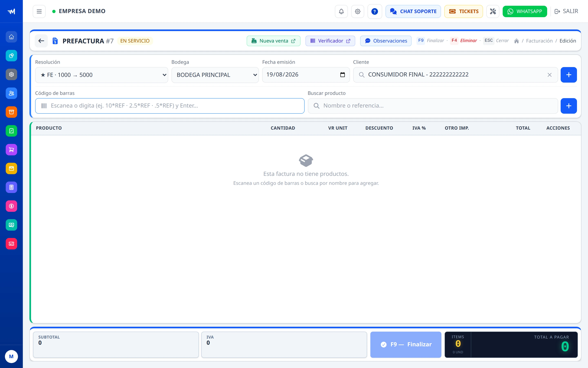Add new client with plus button

569,75
